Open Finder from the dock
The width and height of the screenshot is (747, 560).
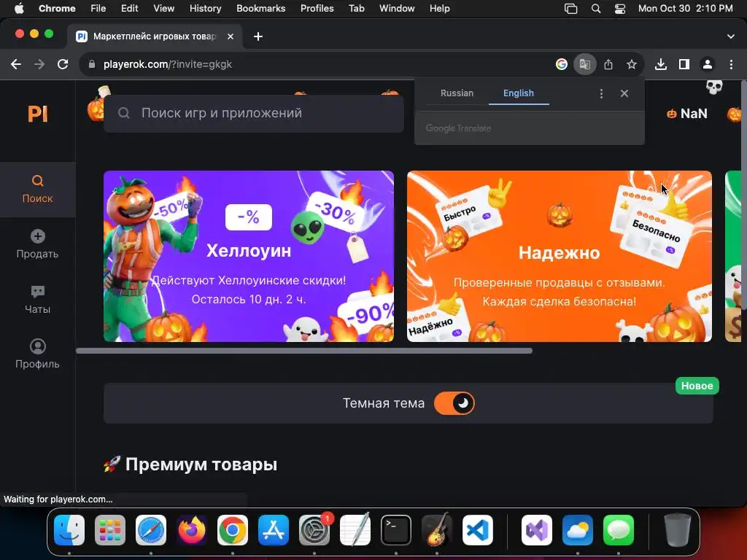pyautogui.click(x=69, y=530)
